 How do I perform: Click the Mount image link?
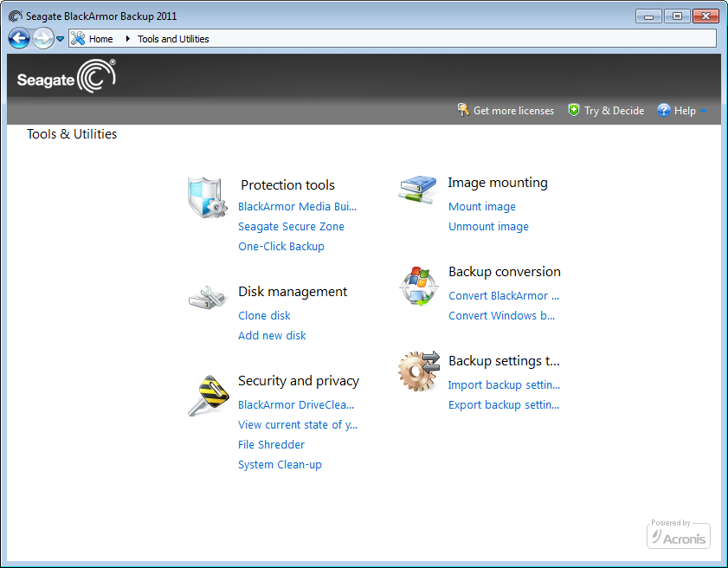(x=482, y=207)
